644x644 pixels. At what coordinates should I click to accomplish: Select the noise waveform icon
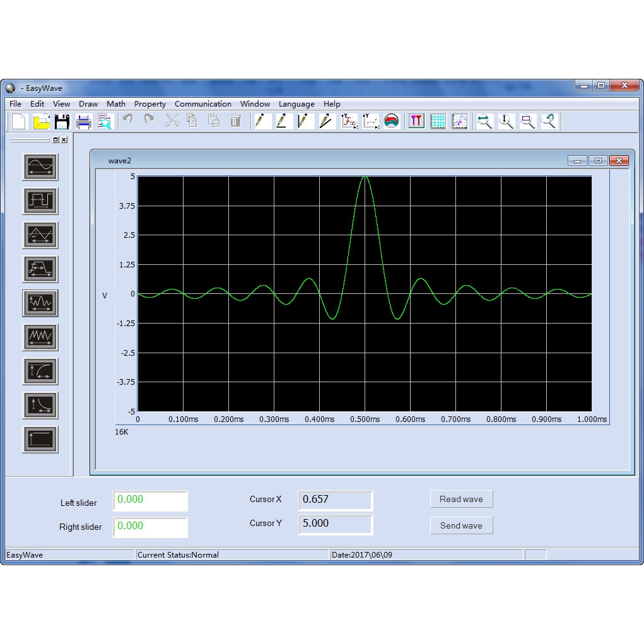[40, 303]
